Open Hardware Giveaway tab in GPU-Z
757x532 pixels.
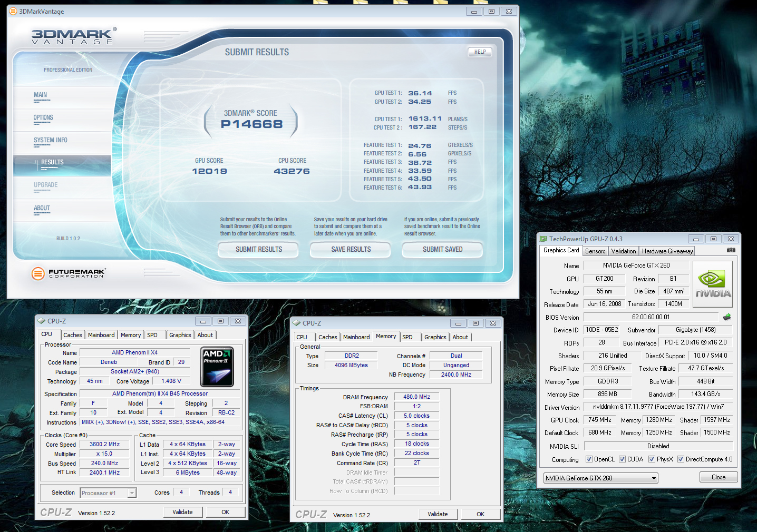coord(667,251)
